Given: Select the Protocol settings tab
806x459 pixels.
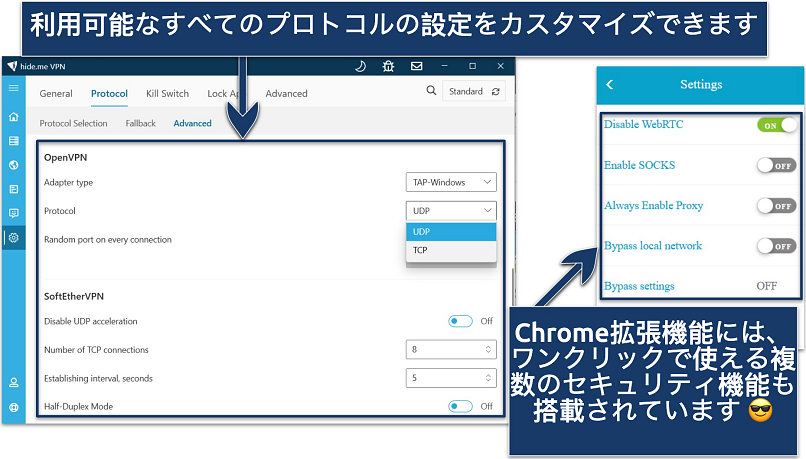Looking at the screenshot, I should pos(109,94).
